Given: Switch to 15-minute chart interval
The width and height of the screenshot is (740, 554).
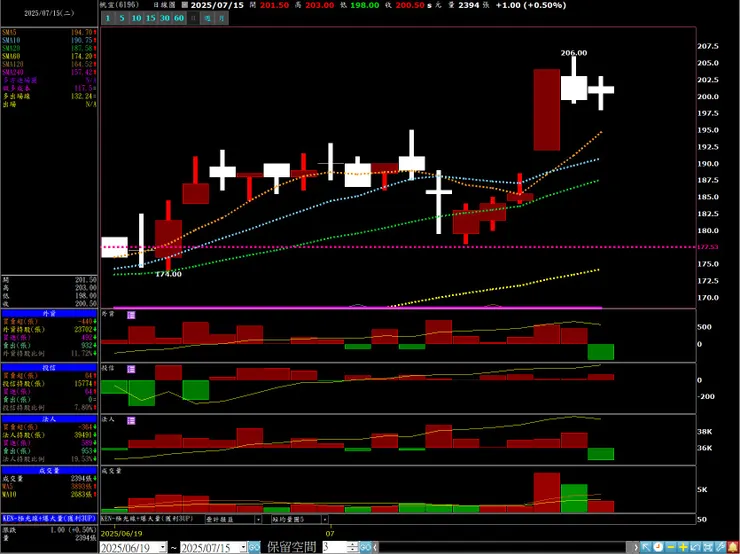Looking at the screenshot, I should point(151,18).
